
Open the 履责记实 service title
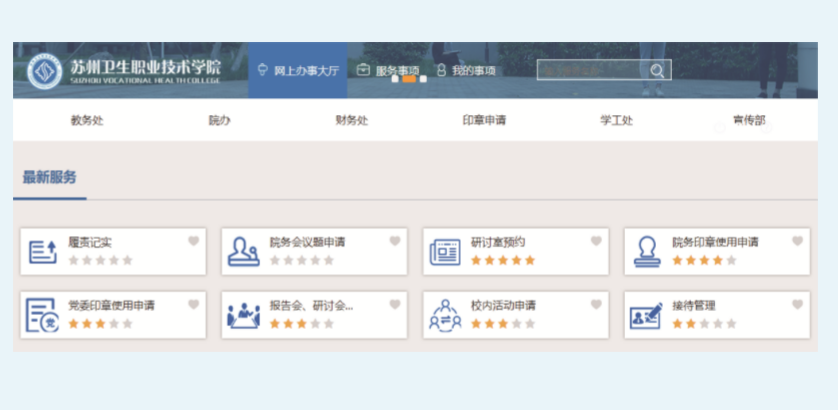90,242
